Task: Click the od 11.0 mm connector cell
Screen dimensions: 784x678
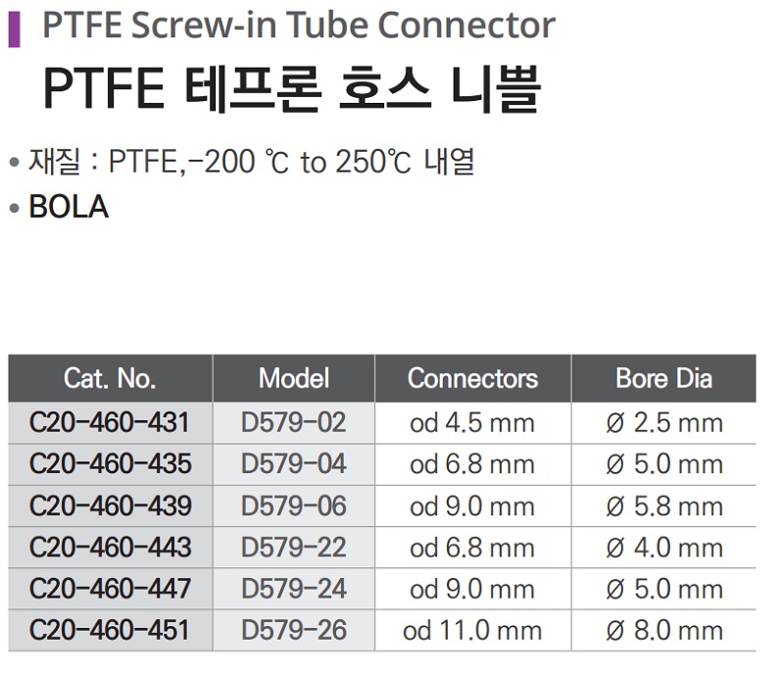Action: (x=472, y=630)
